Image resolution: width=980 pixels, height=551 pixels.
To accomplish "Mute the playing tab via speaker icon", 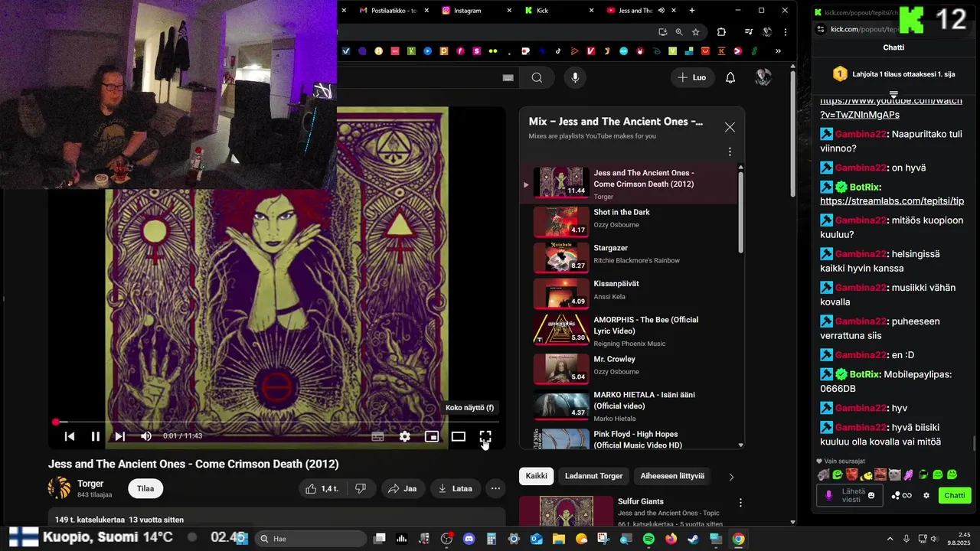I will [x=661, y=10].
